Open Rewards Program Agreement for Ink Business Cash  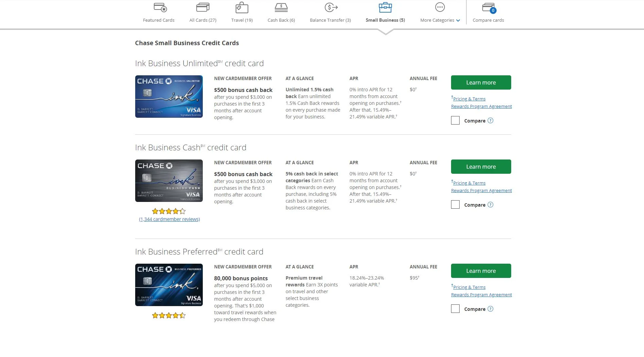(481, 190)
